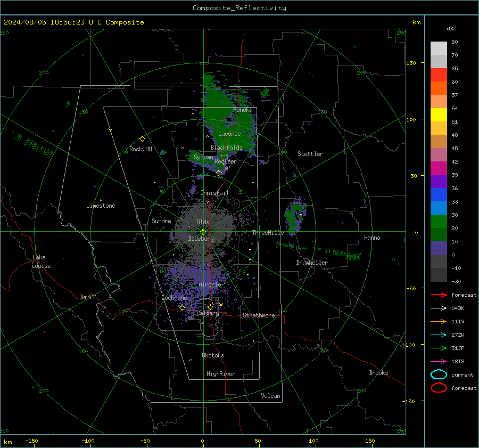The height and width of the screenshot is (448, 479).
Task: Click the 150 tick on right km axis
Action: pyautogui.click(x=411, y=63)
